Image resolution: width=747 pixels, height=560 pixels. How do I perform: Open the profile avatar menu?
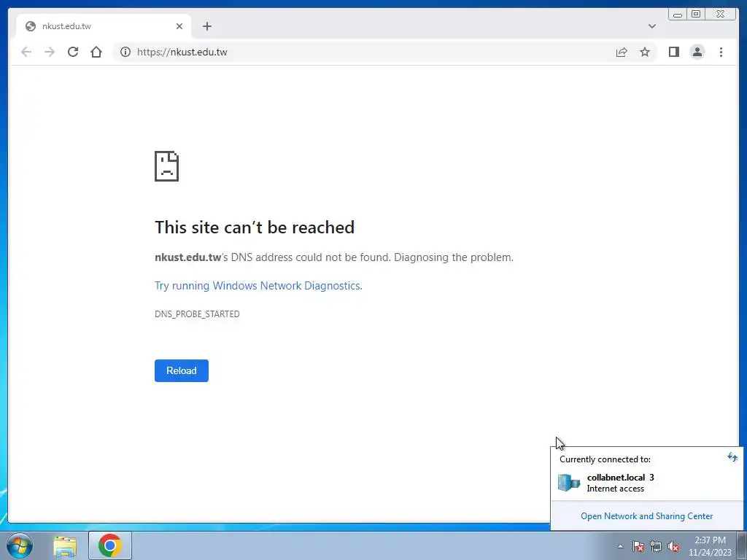coord(697,52)
